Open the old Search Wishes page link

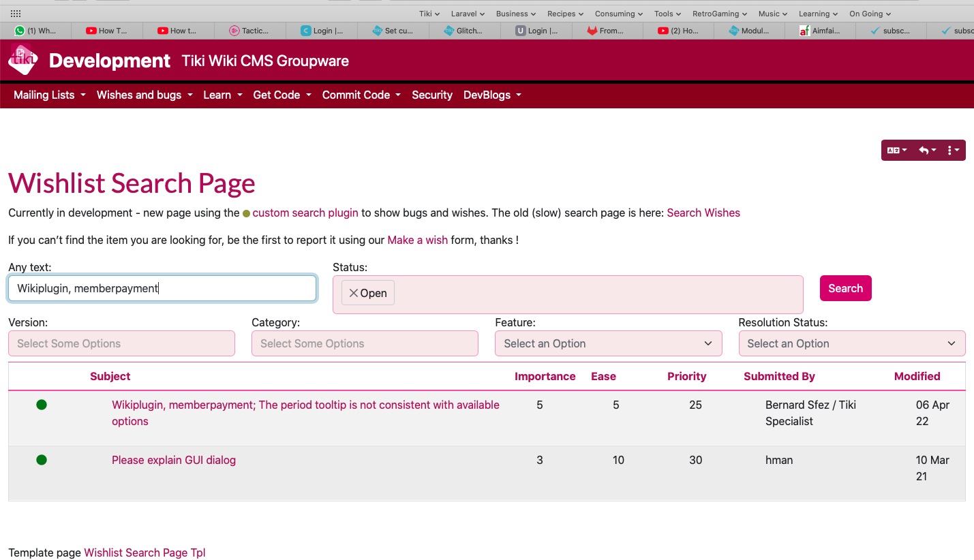tap(703, 213)
